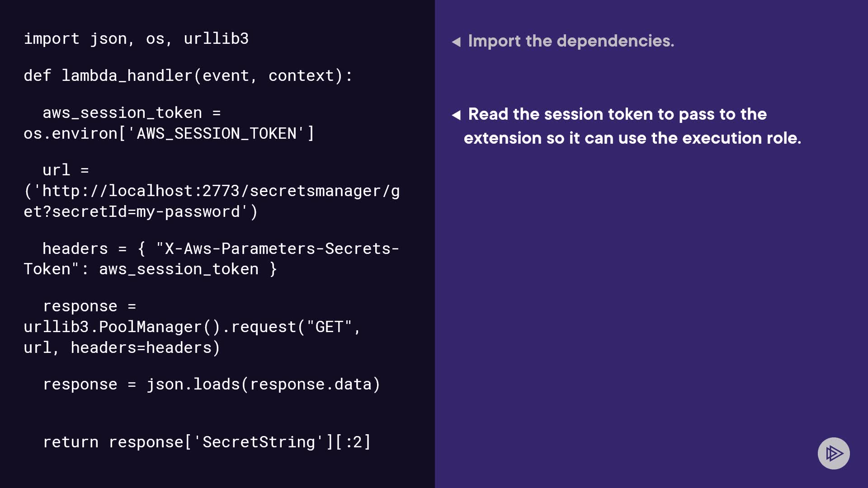
Task: Click the os.environ AWS_SESSION_TOKEN line
Action: tap(169, 134)
